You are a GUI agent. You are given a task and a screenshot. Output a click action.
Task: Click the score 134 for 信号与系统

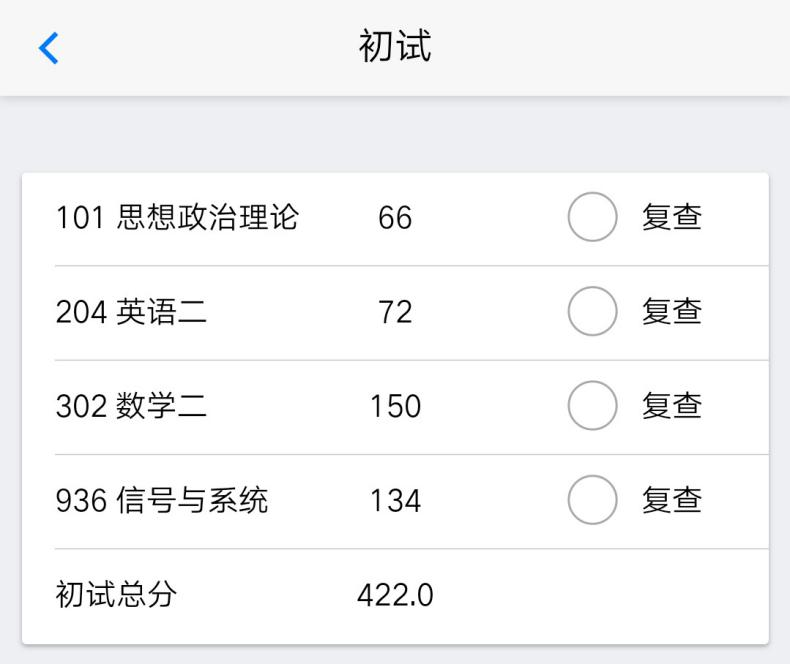click(395, 500)
